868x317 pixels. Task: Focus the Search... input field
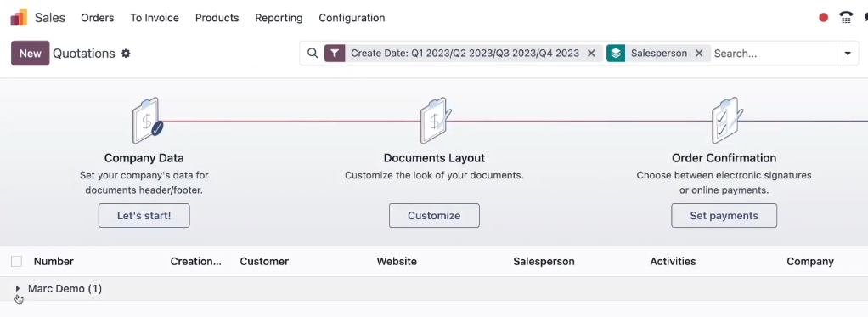coord(774,54)
